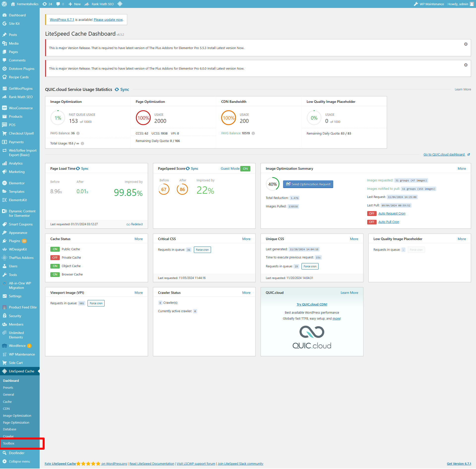476x469 pixels.
Task: Open Posts in the sidebar
Action: click(20, 35)
